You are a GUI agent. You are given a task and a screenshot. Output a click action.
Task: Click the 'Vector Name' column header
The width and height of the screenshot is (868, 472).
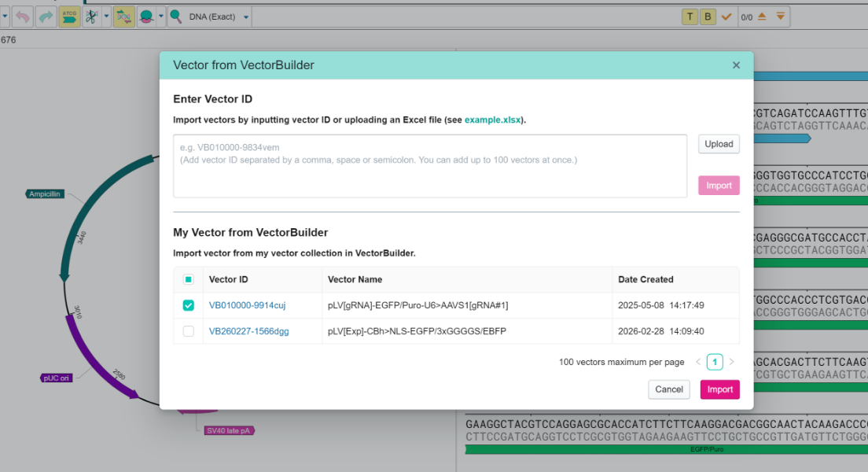coord(355,279)
